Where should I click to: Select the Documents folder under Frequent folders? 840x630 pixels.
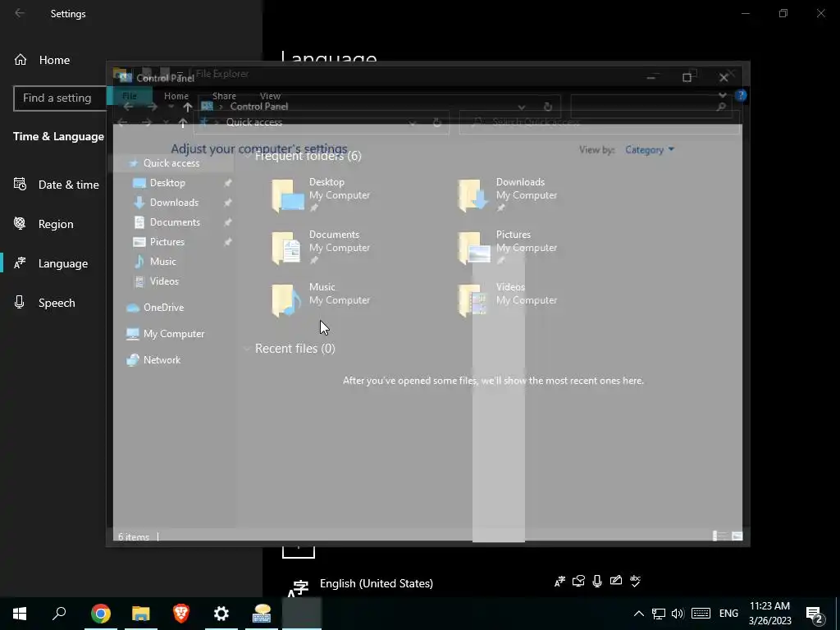[x=322, y=248]
